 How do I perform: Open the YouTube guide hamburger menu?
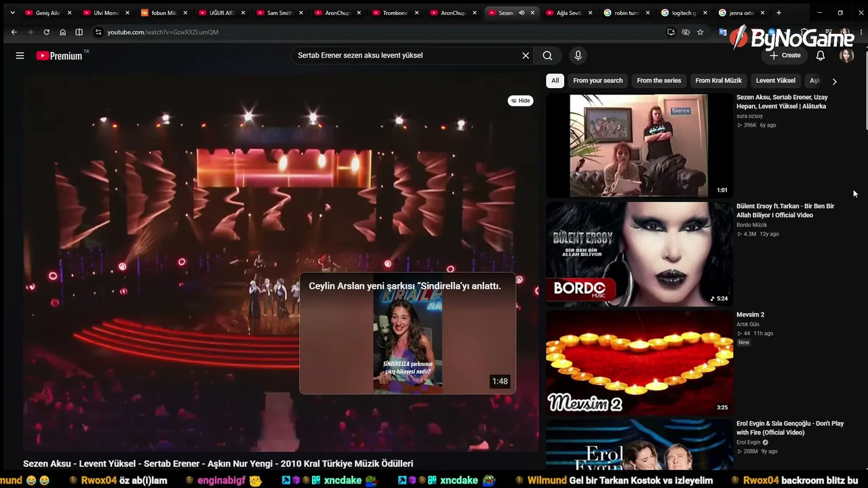(20, 56)
